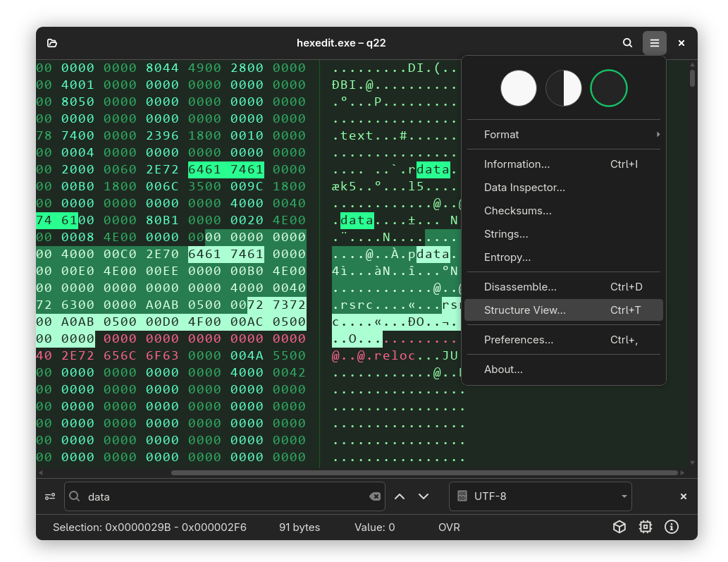Image resolution: width=728 pixels, height=562 pixels.
Task: Click scroll-up arrow of vertical scrollbar
Action: (x=692, y=65)
